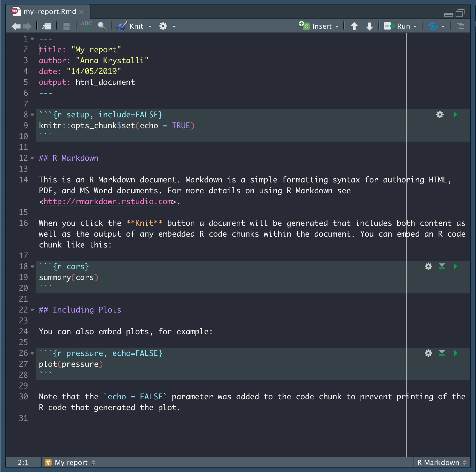Open setup chunk options gear
Image resolution: width=476 pixels, height=472 pixels.
click(x=440, y=114)
